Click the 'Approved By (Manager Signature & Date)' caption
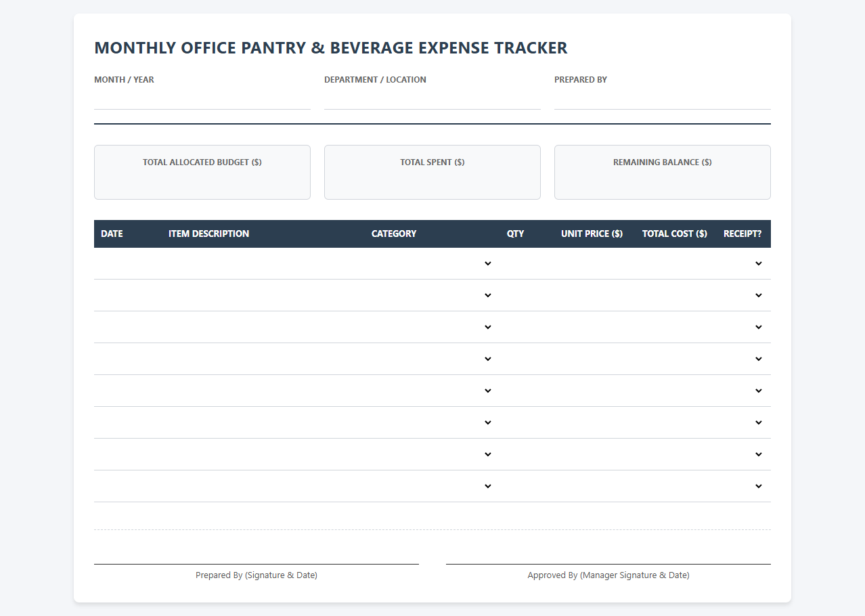 [x=608, y=575]
